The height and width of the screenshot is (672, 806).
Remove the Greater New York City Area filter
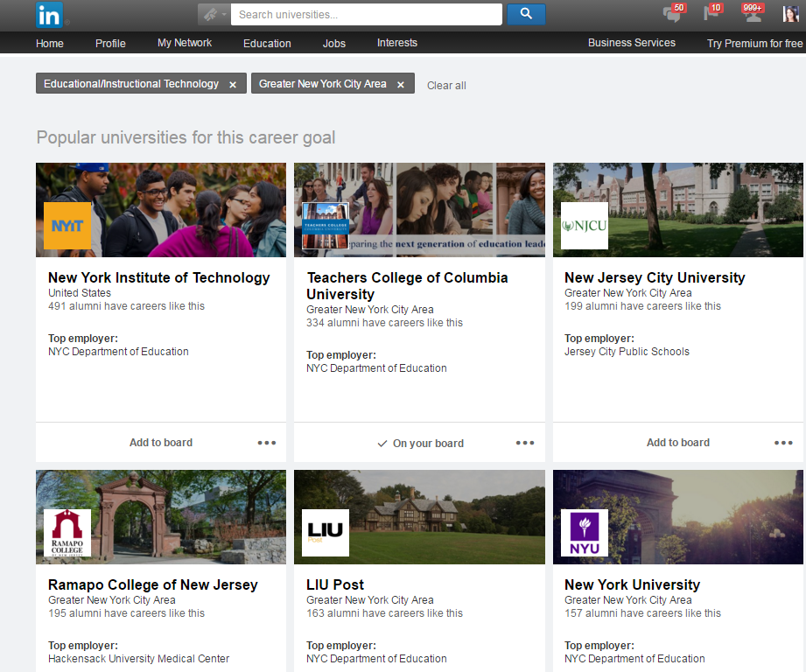click(x=401, y=84)
